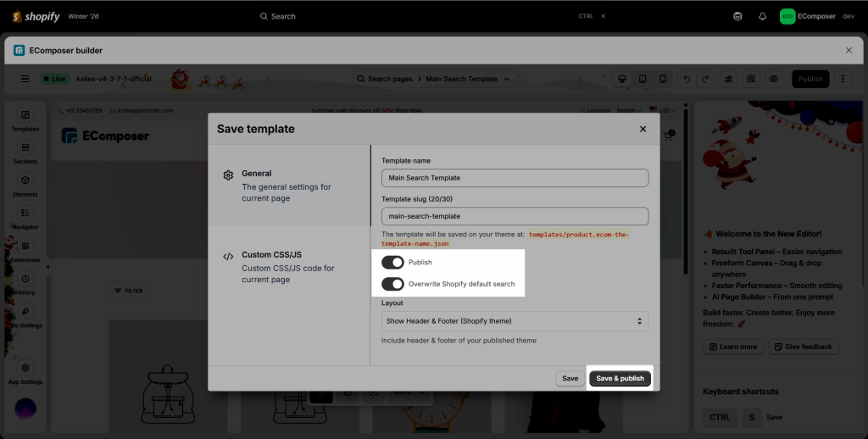This screenshot has height=439, width=868.
Task: Close the Save template dialog
Action: (643, 129)
